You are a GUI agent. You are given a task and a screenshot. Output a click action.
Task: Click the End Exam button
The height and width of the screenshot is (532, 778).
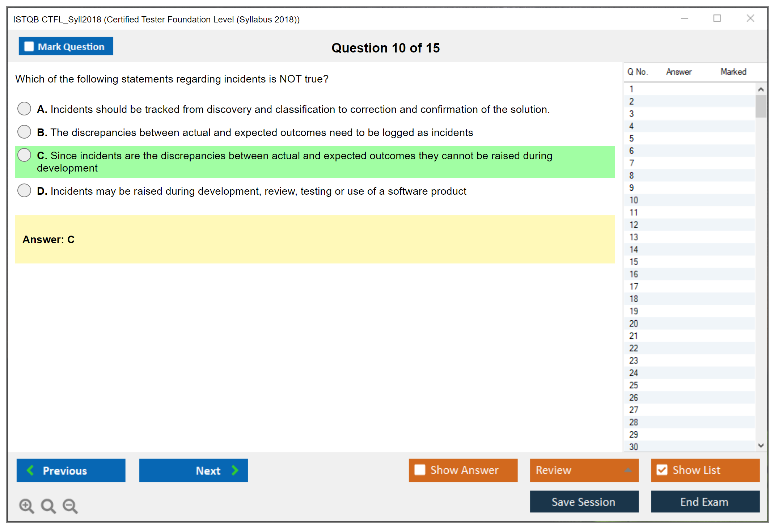point(705,502)
